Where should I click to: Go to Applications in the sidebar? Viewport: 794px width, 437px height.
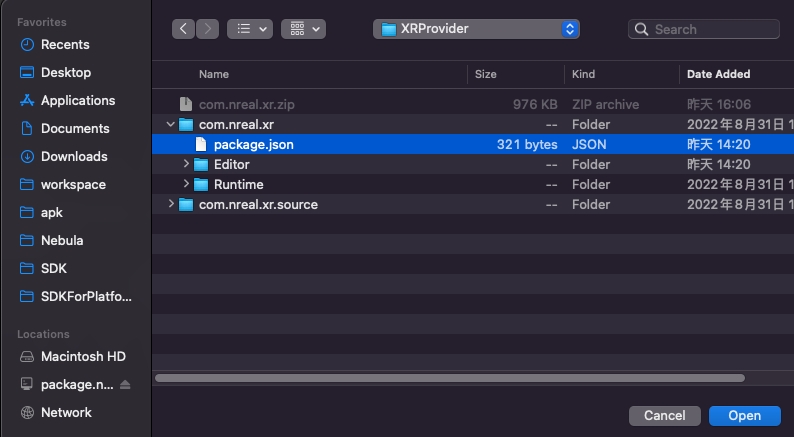coord(77,101)
